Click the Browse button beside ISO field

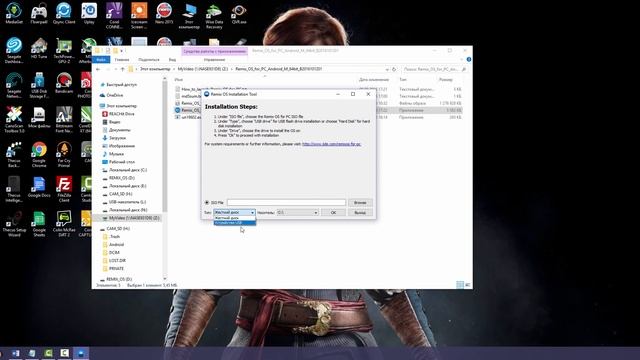(x=360, y=202)
